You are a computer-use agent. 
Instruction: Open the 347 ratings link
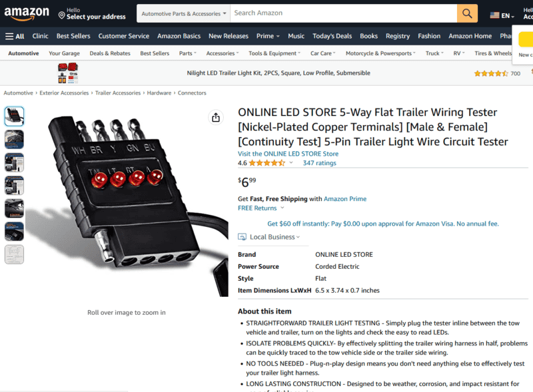pyautogui.click(x=320, y=163)
